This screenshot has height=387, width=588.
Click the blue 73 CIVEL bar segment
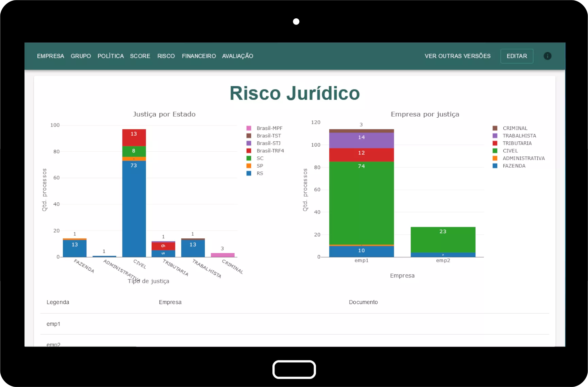(134, 209)
